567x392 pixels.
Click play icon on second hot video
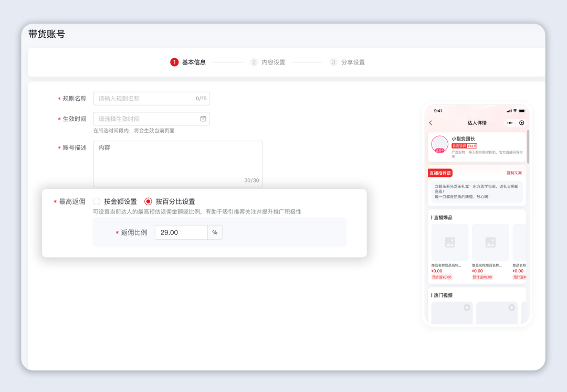[511, 308]
